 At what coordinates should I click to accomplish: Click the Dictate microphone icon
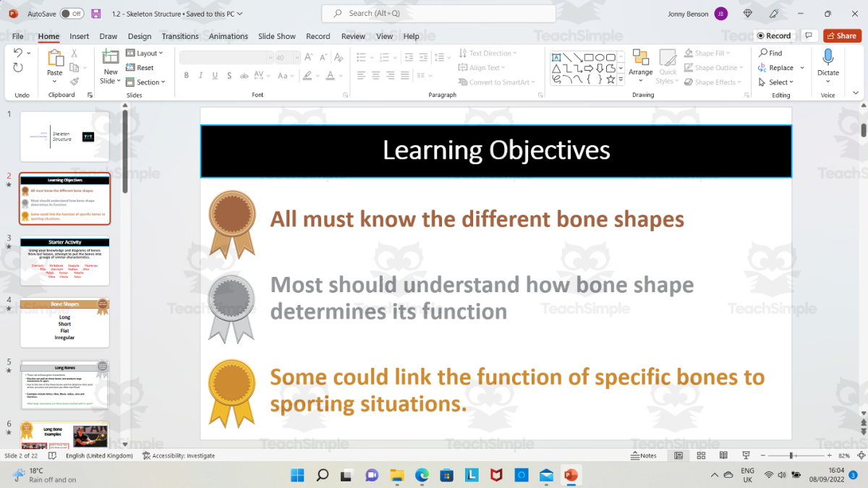click(x=828, y=58)
